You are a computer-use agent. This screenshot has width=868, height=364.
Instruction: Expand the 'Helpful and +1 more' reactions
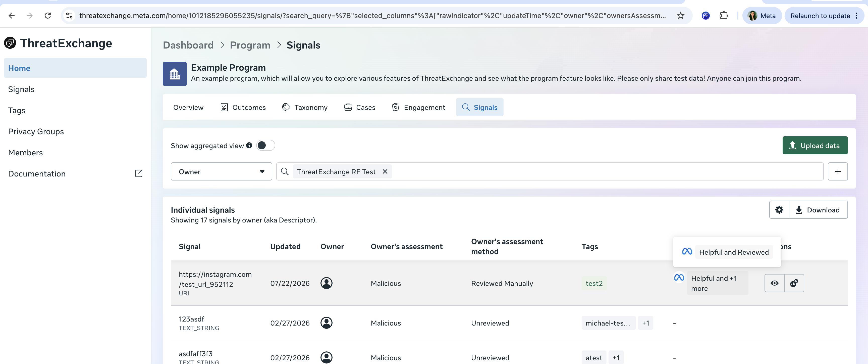717,283
